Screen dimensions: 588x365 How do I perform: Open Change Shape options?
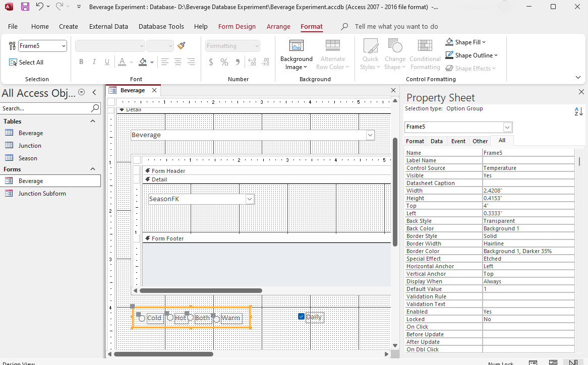395,55
